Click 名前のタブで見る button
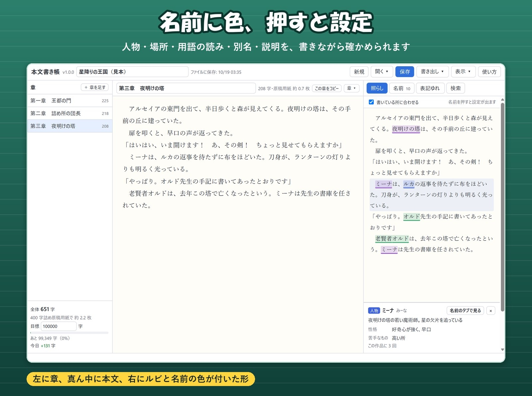532x396 pixels. [x=465, y=310]
